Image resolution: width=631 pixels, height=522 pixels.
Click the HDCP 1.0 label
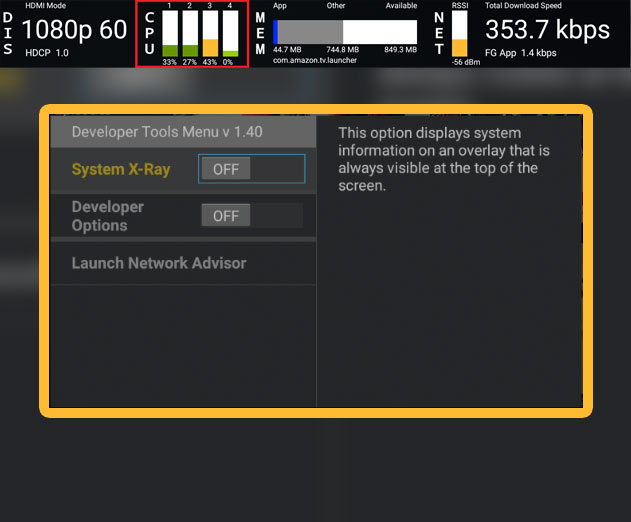click(x=47, y=53)
